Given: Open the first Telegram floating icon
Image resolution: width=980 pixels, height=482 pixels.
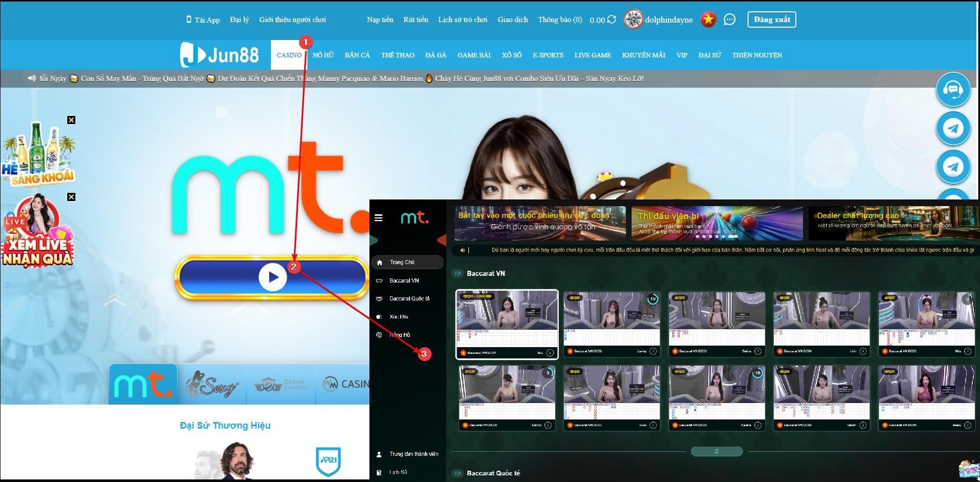Looking at the screenshot, I should [x=953, y=128].
